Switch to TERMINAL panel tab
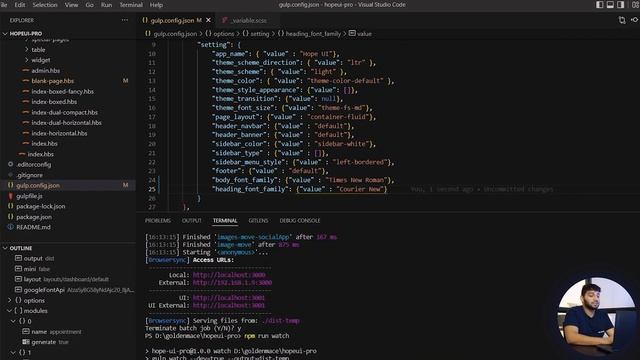 pos(225,220)
